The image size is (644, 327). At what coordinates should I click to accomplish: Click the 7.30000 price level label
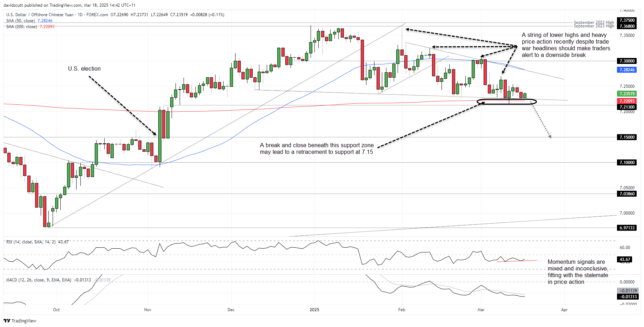point(627,61)
